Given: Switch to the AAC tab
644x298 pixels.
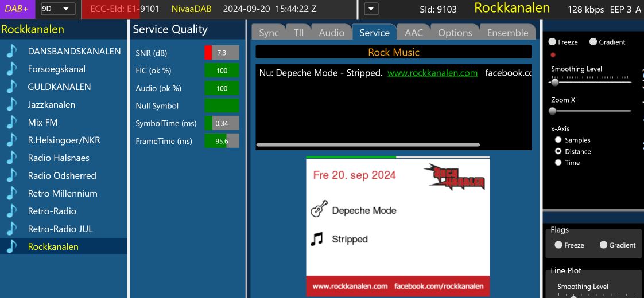Looking at the screenshot, I should point(413,33).
